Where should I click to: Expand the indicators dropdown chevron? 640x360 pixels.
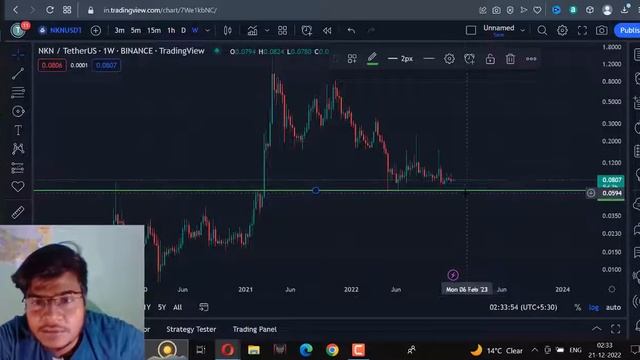pos(267,30)
